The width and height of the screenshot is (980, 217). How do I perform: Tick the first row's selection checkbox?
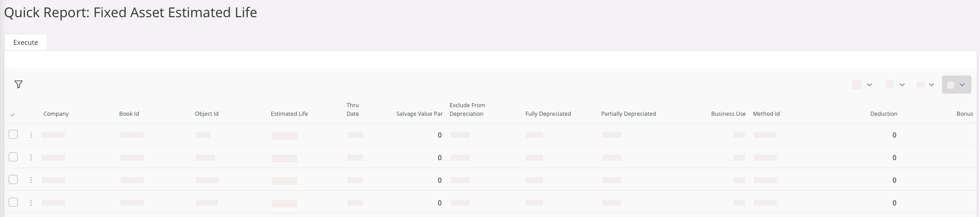point(13,135)
